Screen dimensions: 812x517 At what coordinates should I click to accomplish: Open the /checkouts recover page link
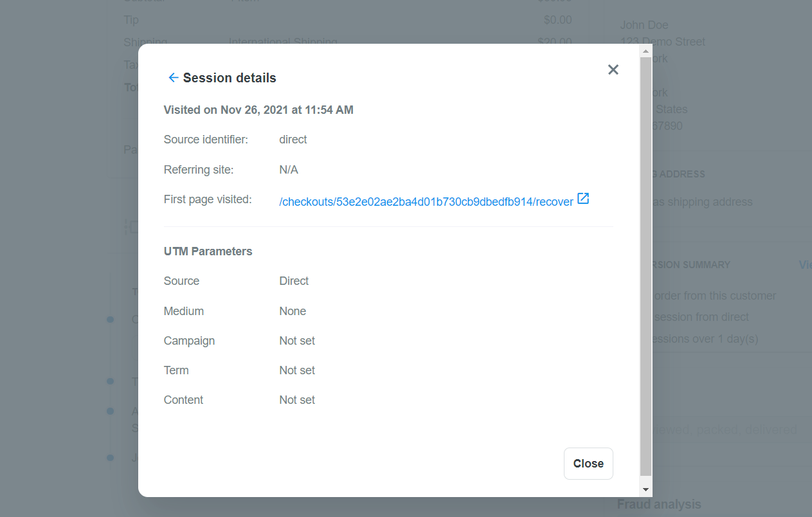pyautogui.click(x=426, y=202)
